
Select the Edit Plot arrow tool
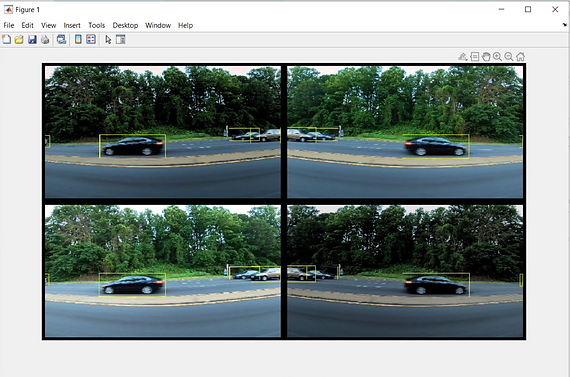click(x=108, y=39)
